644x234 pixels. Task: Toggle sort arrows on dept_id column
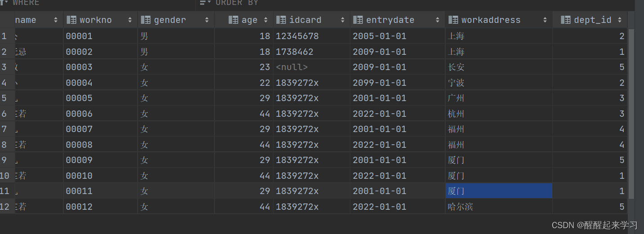pos(620,20)
